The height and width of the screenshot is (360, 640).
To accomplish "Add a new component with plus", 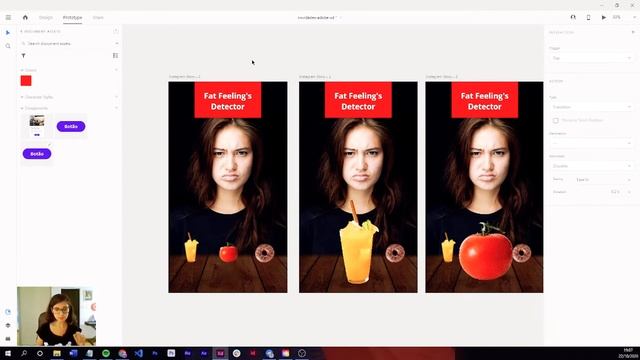I will 116,108.
